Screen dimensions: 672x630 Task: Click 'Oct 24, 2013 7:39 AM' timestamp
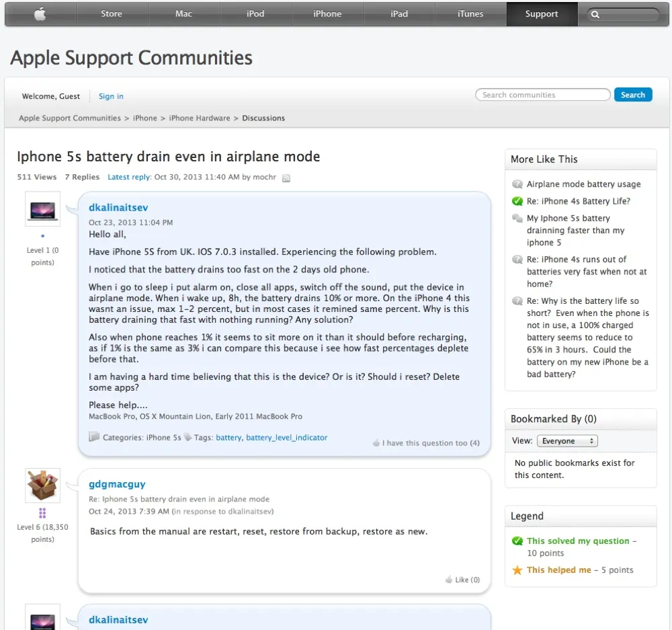coord(128,511)
